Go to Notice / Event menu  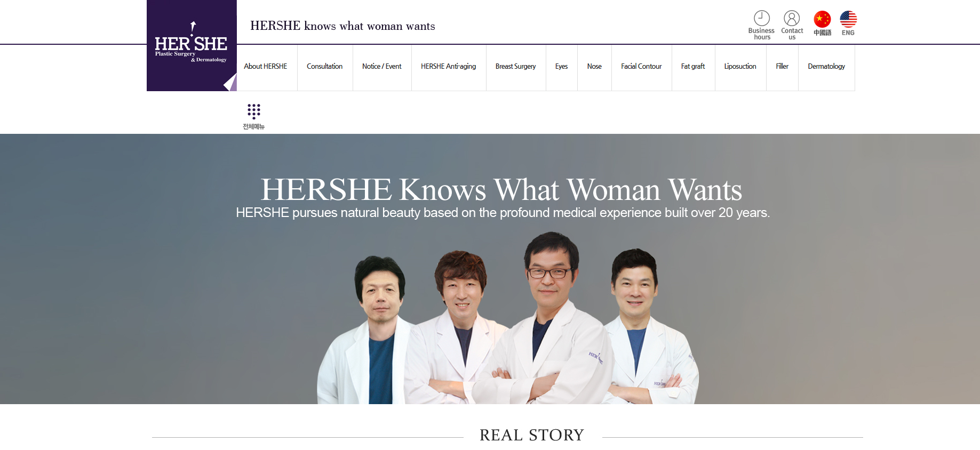click(382, 67)
